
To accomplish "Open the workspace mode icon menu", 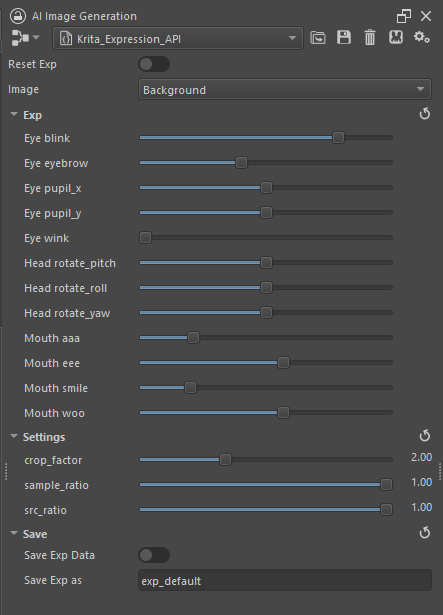I will (x=25, y=38).
